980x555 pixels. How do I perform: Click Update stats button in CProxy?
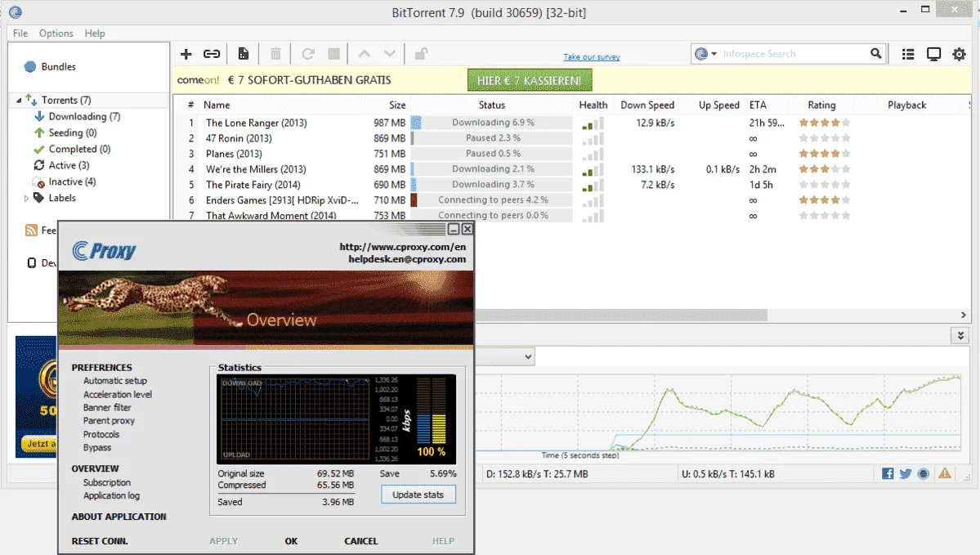point(418,495)
